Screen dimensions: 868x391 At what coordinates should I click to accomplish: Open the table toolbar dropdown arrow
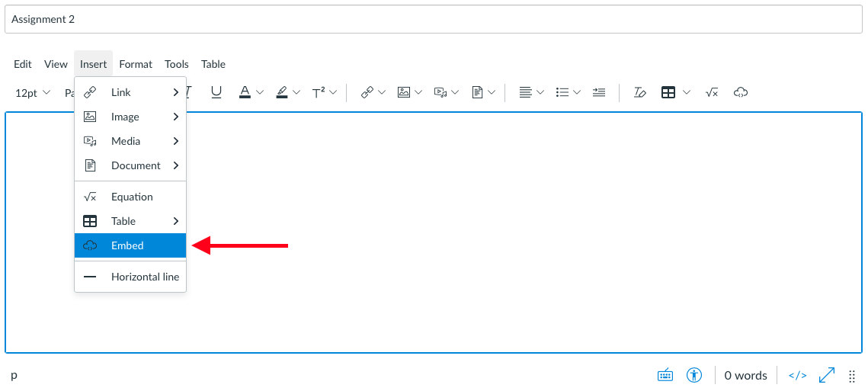pos(687,92)
